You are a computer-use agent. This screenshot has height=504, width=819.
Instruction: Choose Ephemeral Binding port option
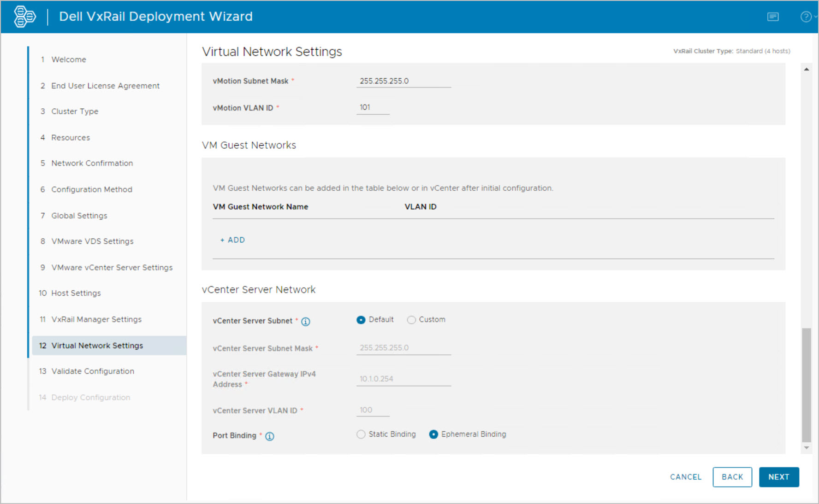[x=433, y=434]
